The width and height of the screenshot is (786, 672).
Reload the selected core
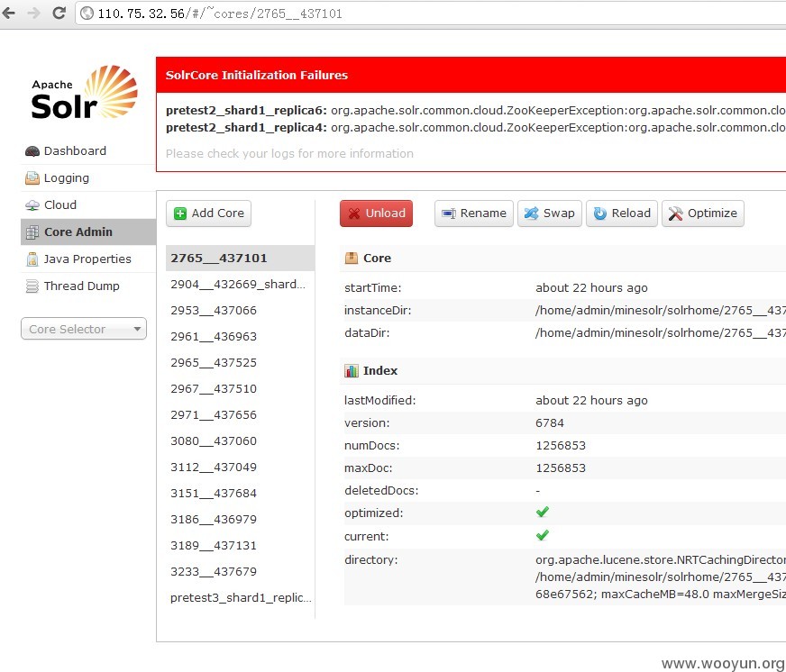tap(622, 213)
